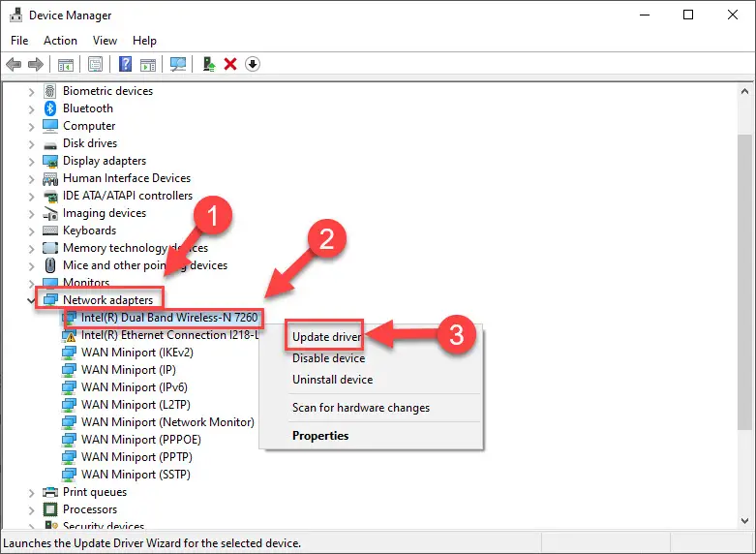
Task: Expand the Processors node
Action: click(x=31, y=509)
